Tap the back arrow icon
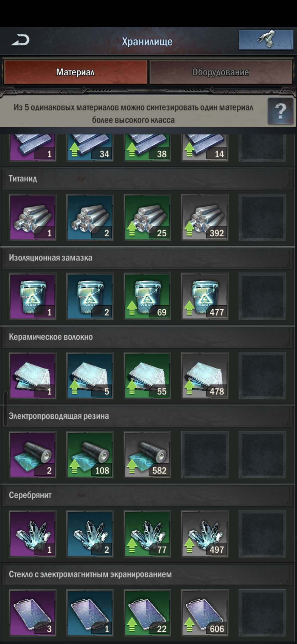Viewport: 297px width, 644px height. pos(20,40)
